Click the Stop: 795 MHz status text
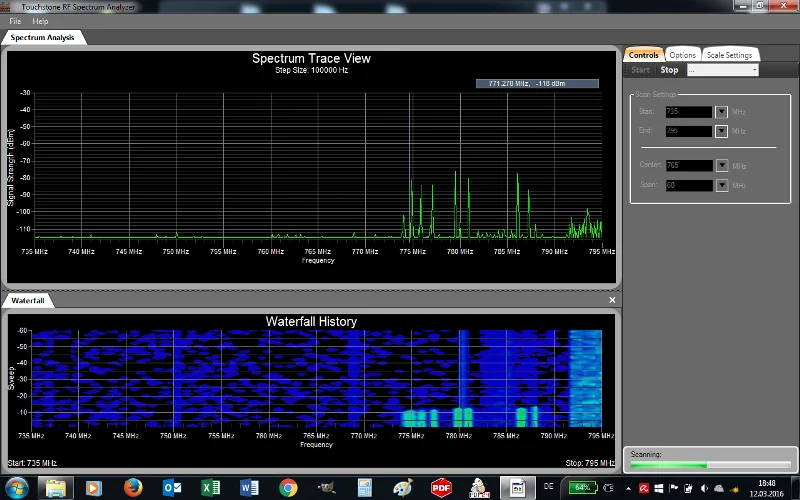 click(590, 463)
